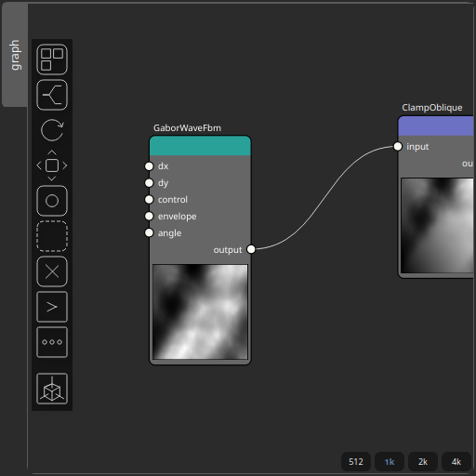
Task: Click the GaborWaveFbm preview thumbnail
Action: click(200, 311)
